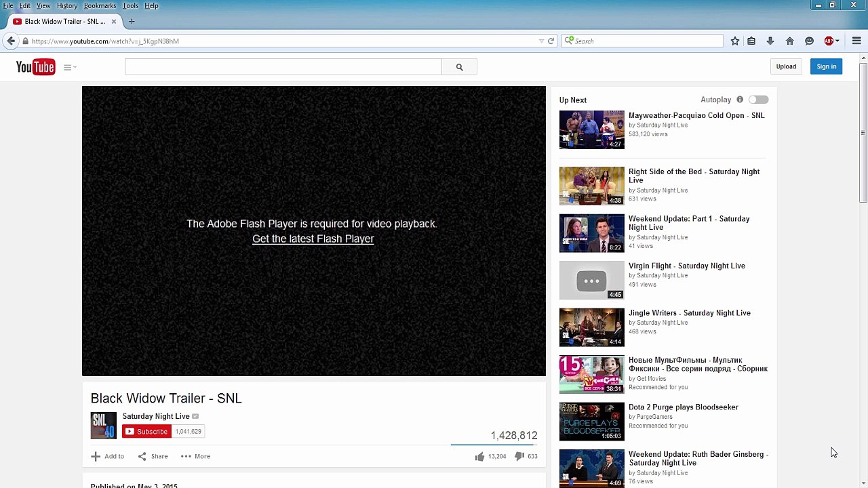Like the video with thumbs up

(x=479, y=456)
